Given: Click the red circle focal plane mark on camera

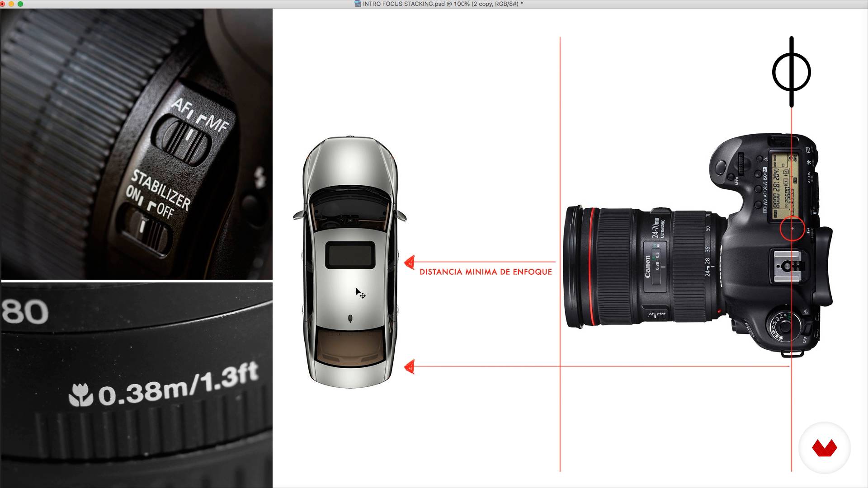Looking at the screenshot, I should pyautogui.click(x=792, y=229).
